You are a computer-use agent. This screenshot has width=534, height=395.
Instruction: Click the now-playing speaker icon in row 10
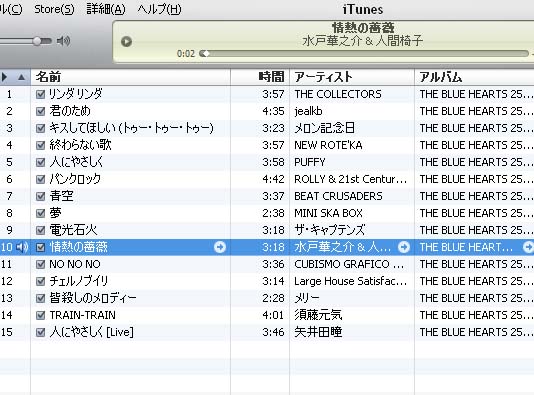tap(22, 247)
